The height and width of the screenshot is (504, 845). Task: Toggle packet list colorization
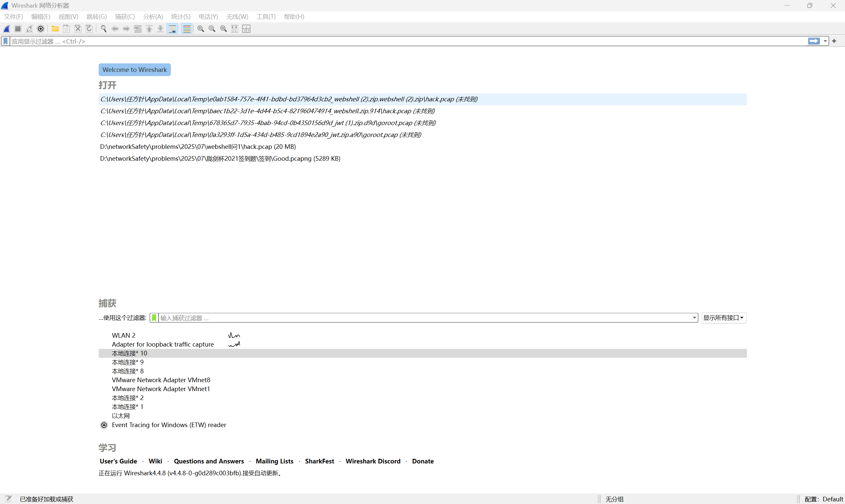point(187,29)
